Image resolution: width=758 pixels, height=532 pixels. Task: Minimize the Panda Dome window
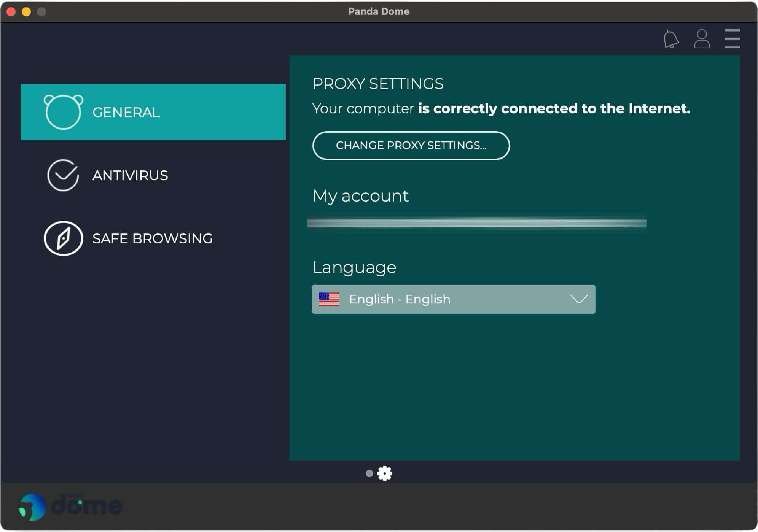pos(26,12)
